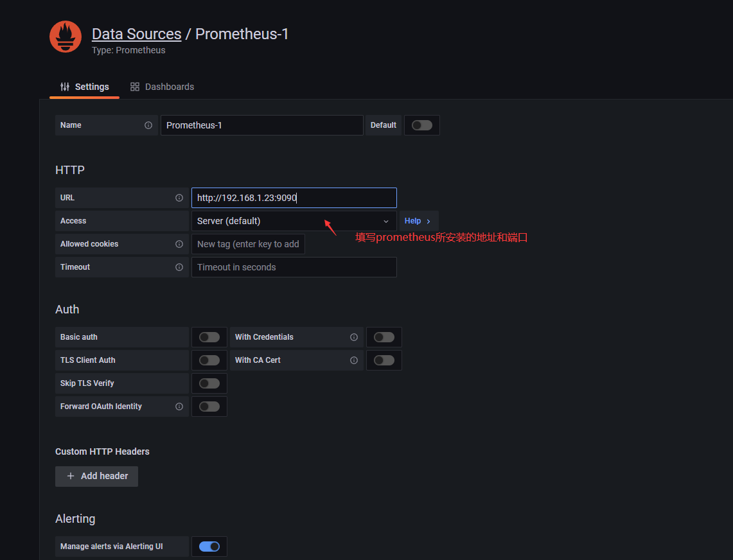Click the Allowed cookies info icon
The width and height of the screenshot is (733, 560).
click(x=179, y=244)
